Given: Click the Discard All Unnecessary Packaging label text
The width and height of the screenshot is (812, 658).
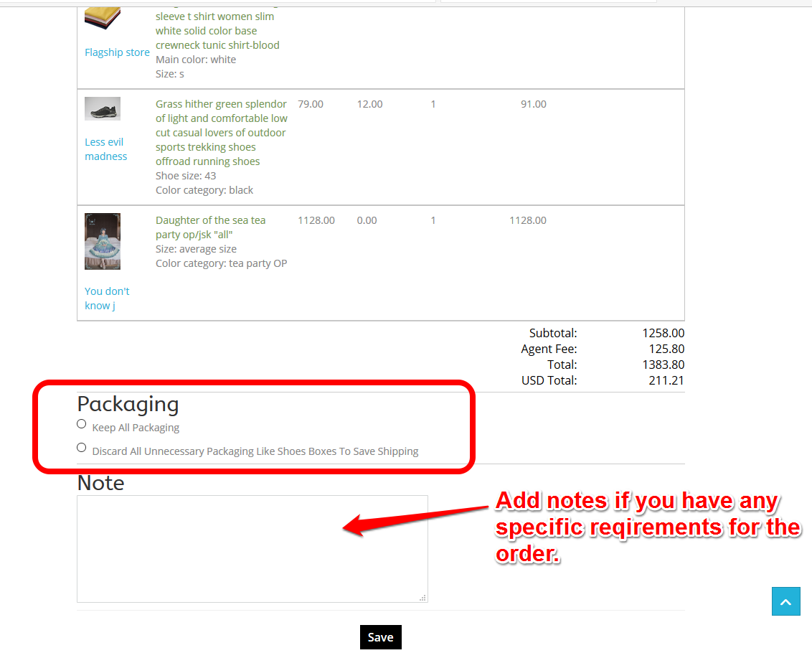Looking at the screenshot, I should click(x=255, y=451).
